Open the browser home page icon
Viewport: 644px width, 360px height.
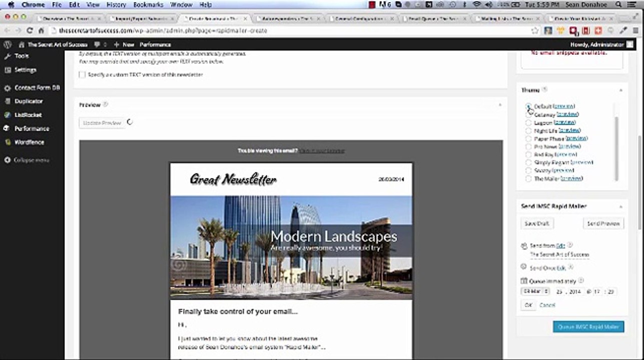click(x=41, y=30)
